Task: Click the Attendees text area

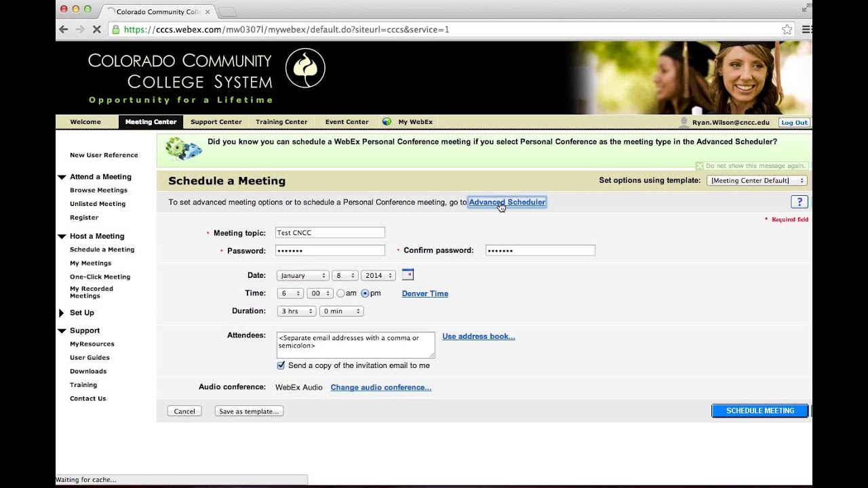Action: coord(355,345)
